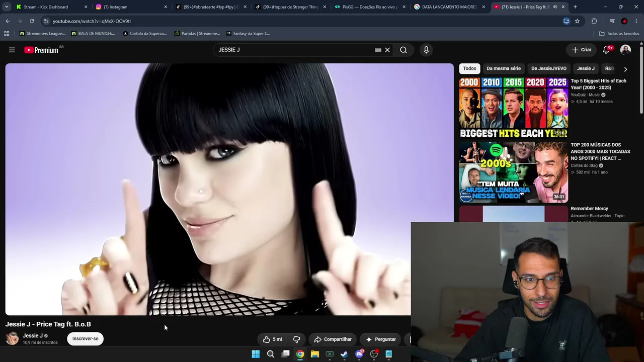The image size is (644, 362).
Task: Clear the JESSIE J search text
Action: tap(387, 50)
